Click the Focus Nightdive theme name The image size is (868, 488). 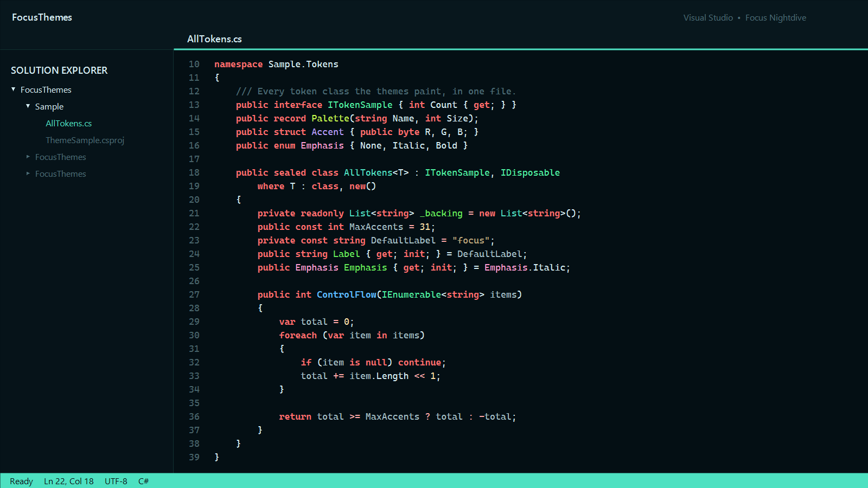pyautogui.click(x=776, y=18)
